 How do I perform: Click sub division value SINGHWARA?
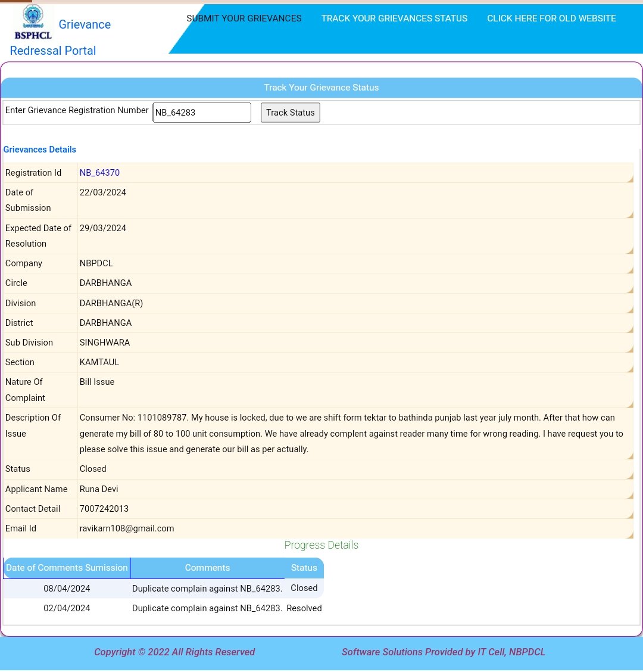(105, 343)
